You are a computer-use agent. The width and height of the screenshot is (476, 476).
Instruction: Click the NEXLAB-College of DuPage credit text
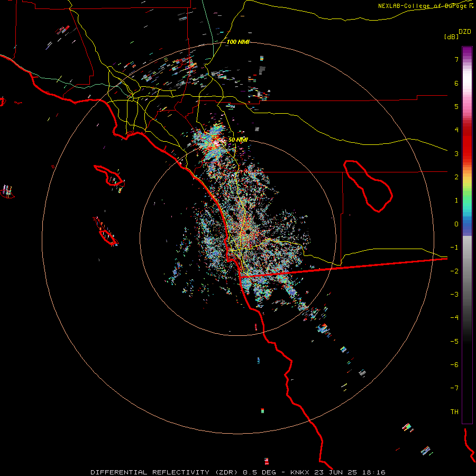(423, 6)
